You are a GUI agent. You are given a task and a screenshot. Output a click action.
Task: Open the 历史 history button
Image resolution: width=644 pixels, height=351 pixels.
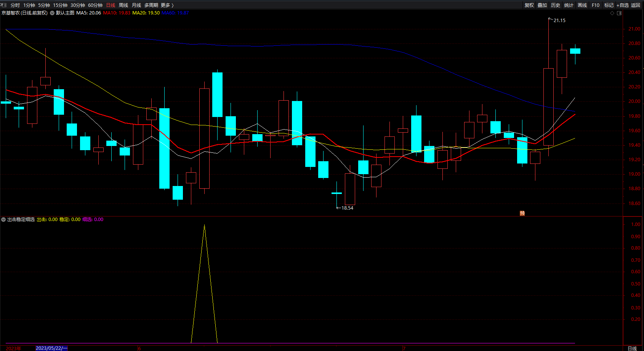coord(556,5)
